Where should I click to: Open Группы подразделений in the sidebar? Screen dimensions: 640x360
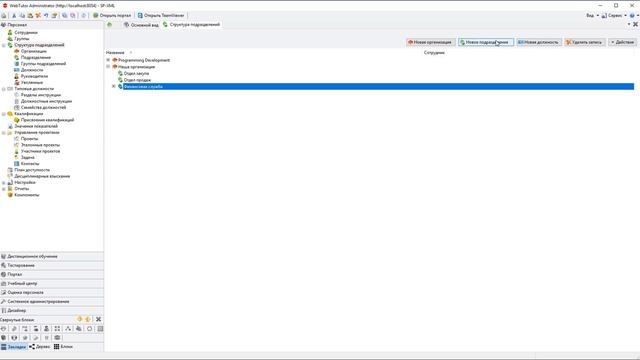43,64
